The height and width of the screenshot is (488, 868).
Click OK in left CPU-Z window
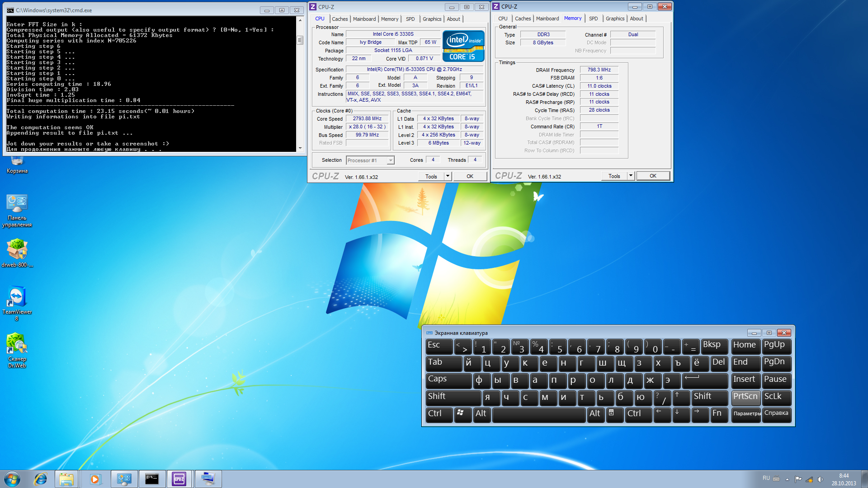pyautogui.click(x=470, y=176)
